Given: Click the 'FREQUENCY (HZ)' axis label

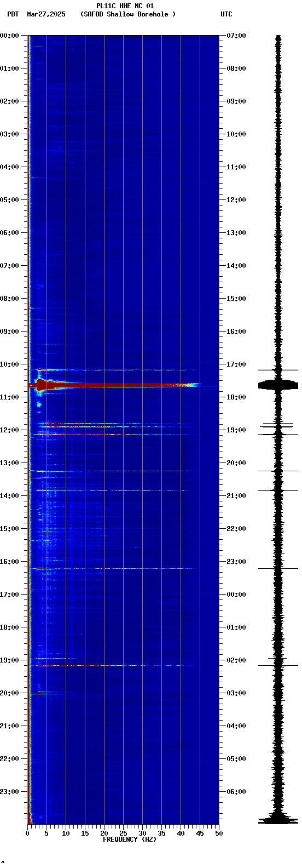Looking at the screenshot, I should [130, 839].
